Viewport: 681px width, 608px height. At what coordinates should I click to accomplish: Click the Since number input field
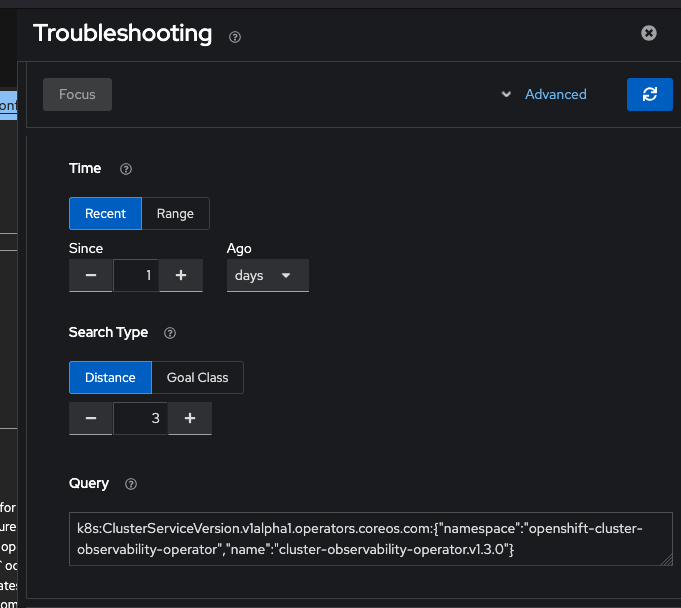coord(137,275)
